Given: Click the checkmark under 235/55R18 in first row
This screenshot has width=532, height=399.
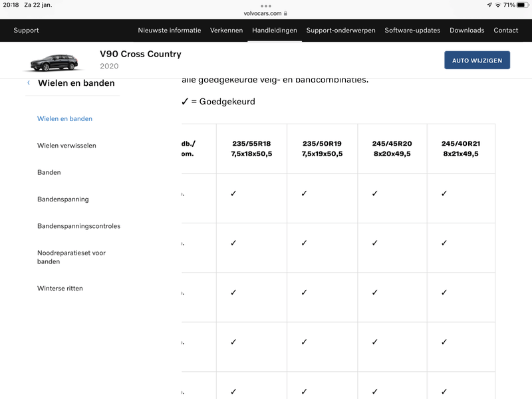Looking at the screenshot, I should [x=233, y=194].
